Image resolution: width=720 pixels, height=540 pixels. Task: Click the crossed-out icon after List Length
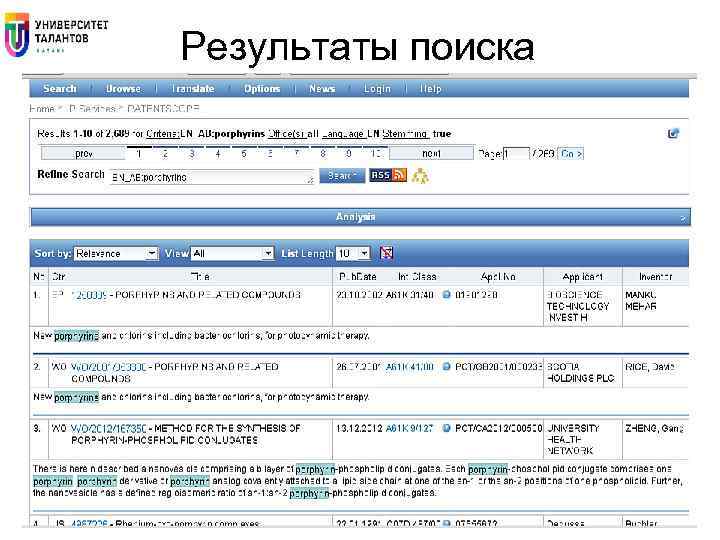(386, 253)
